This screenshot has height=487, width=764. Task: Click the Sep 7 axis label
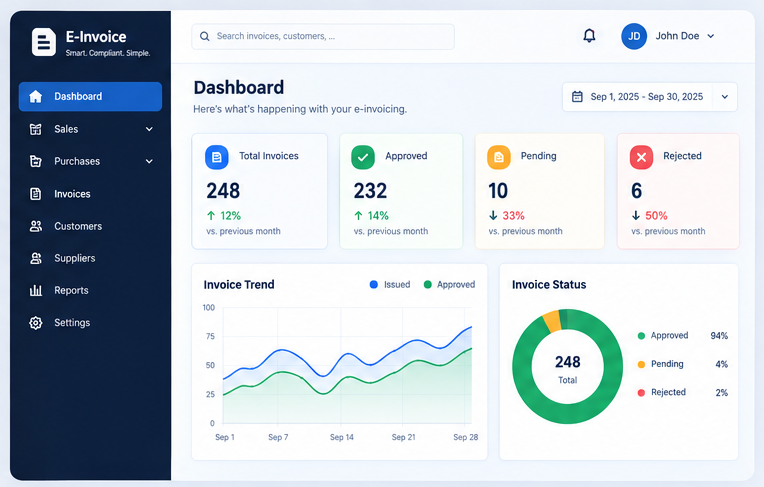click(x=278, y=437)
